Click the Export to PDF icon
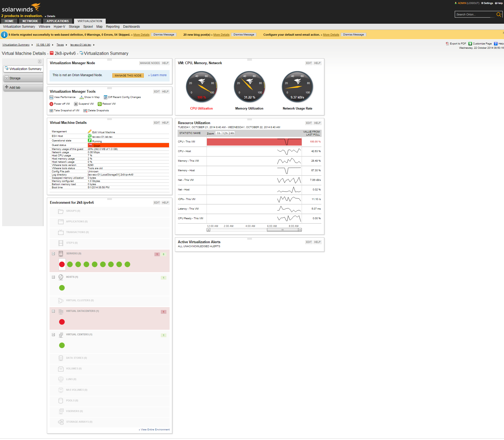Screen dimensions: 504x440 click(x=447, y=44)
